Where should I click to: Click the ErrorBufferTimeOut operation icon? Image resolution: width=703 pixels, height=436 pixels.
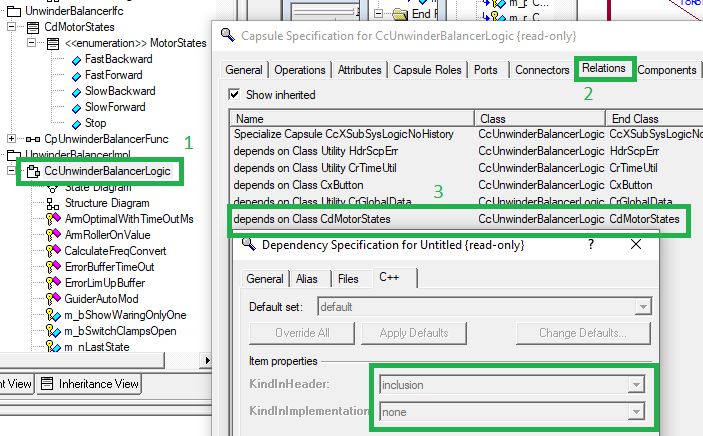pyautogui.click(x=53, y=267)
